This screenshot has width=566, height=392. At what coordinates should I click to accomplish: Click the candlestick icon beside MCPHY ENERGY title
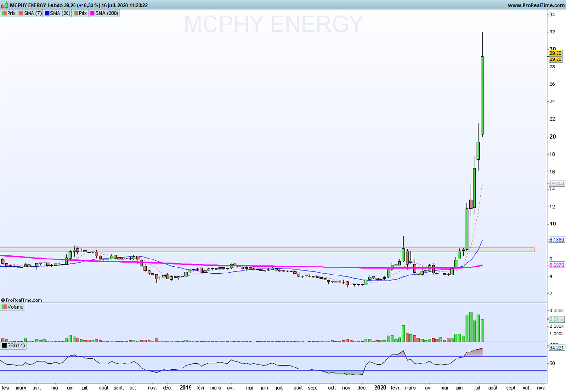pos(6,5)
